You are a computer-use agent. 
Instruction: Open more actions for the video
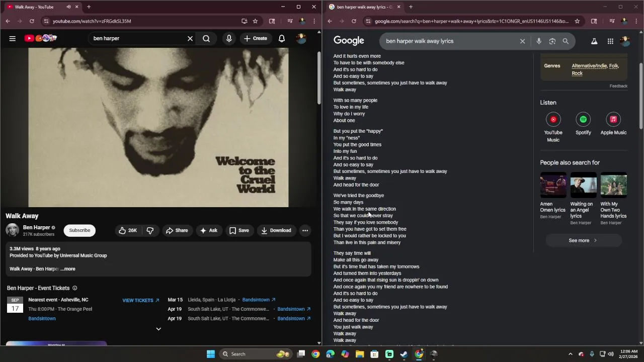tap(305, 230)
